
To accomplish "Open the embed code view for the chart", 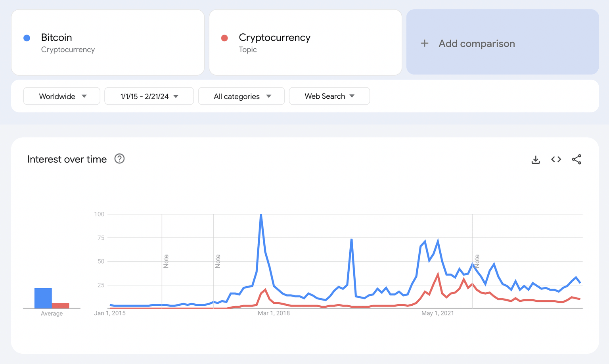I will click(x=556, y=159).
